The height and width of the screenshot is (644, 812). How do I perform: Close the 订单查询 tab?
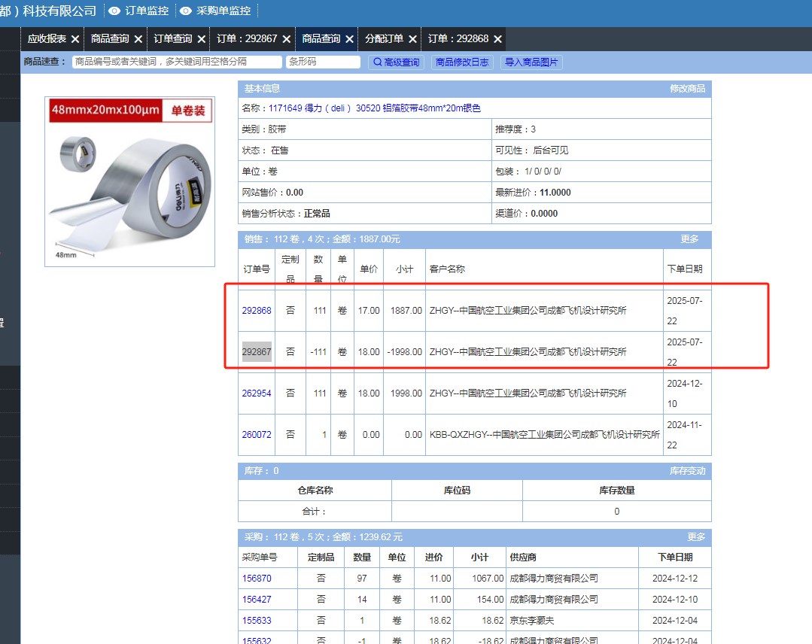coord(202,39)
